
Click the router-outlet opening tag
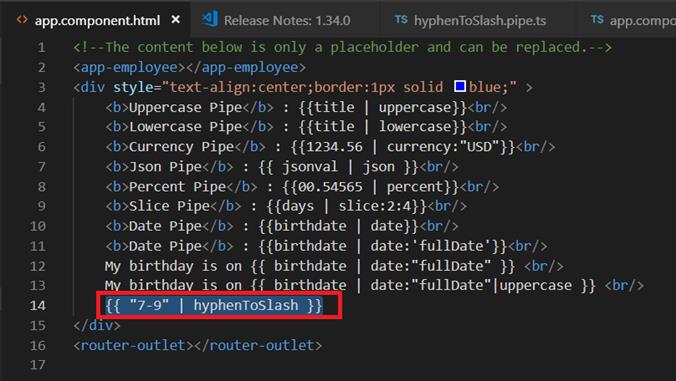pos(133,345)
